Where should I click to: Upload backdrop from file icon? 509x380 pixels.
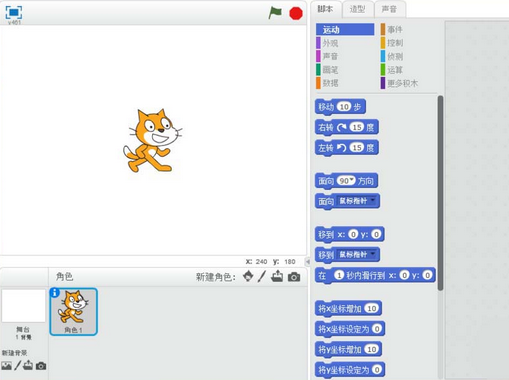coord(28,365)
